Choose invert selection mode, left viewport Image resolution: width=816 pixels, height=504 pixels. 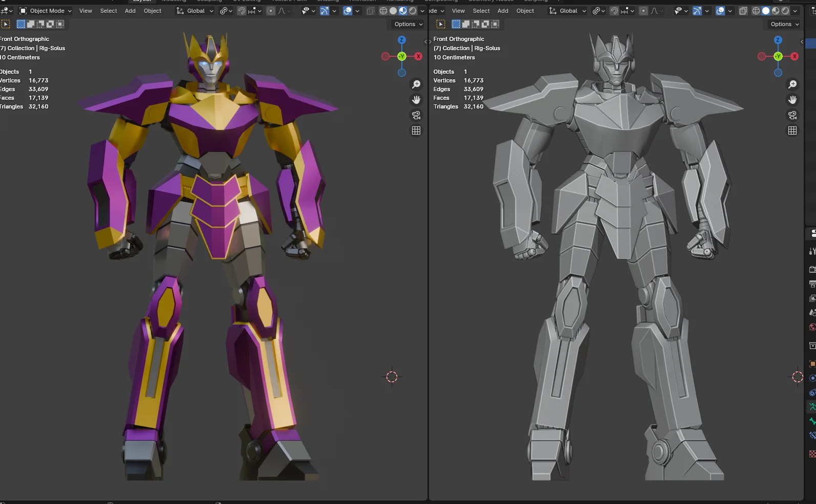coord(50,24)
